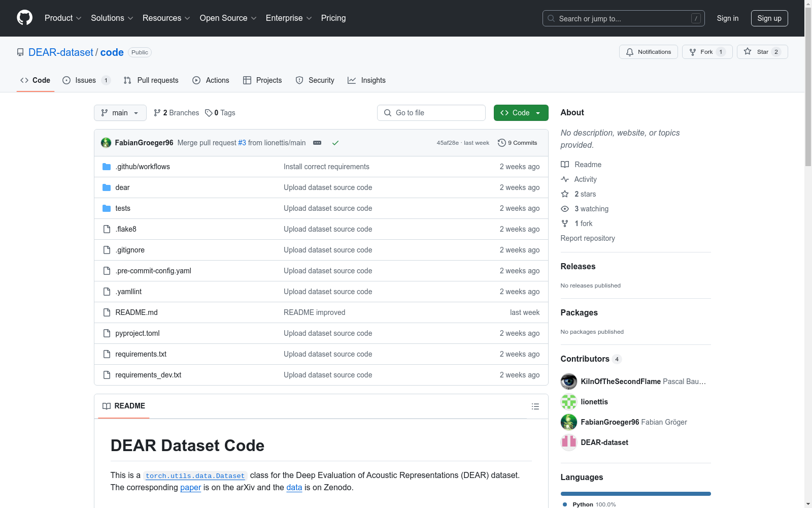
Task: Star the repository with Star button
Action: pos(762,52)
